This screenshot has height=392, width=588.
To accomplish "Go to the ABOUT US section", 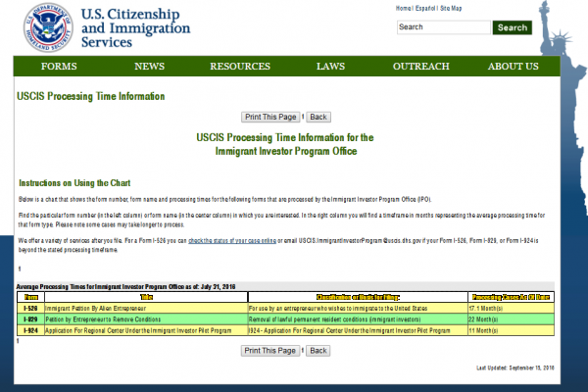I will (x=513, y=67).
